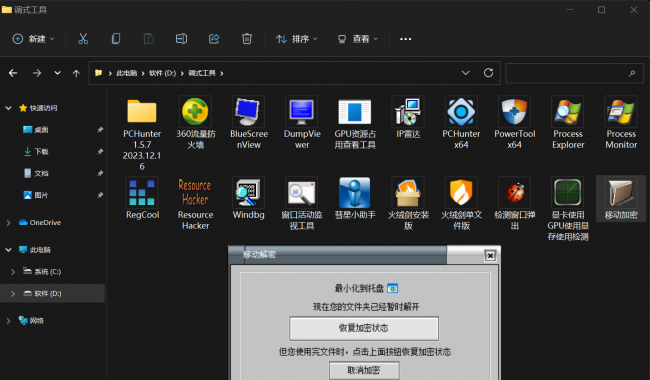Click the Share toolbar icon
The height and width of the screenshot is (380, 650).
point(214,39)
